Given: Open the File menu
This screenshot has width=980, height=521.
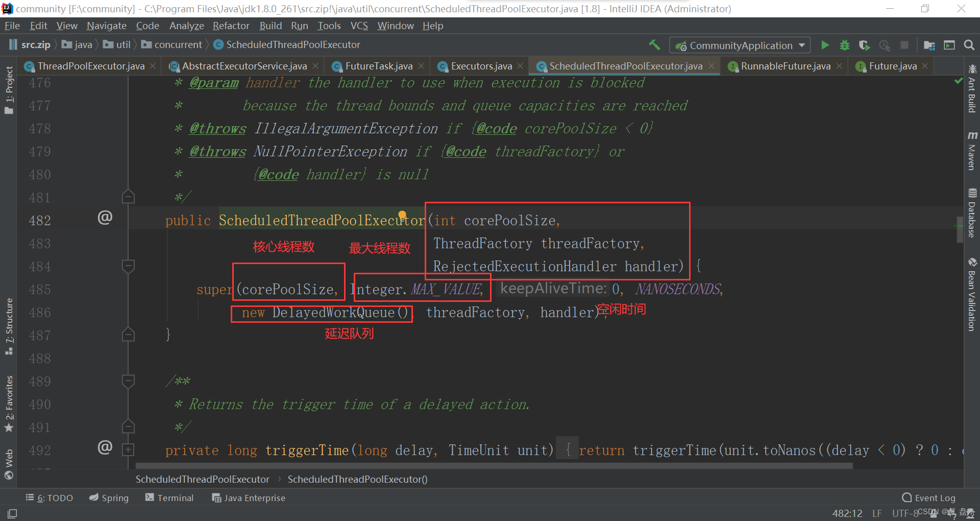Looking at the screenshot, I should pyautogui.click(x=12, y=26).
